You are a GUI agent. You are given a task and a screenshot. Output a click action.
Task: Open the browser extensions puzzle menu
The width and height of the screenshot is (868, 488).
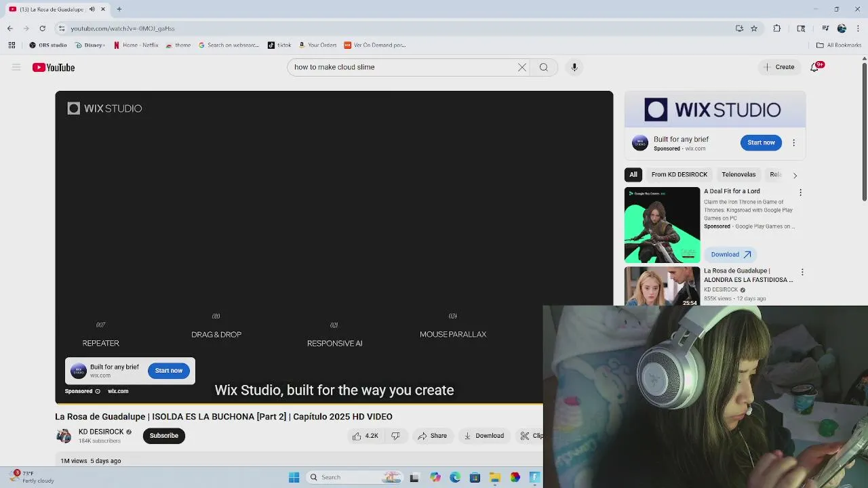[x=777, y=28]
